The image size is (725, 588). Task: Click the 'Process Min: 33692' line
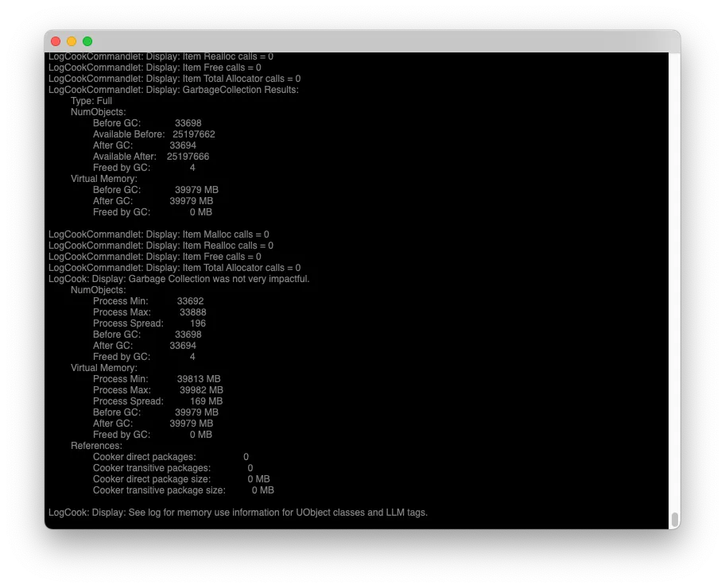coord(148,301)
